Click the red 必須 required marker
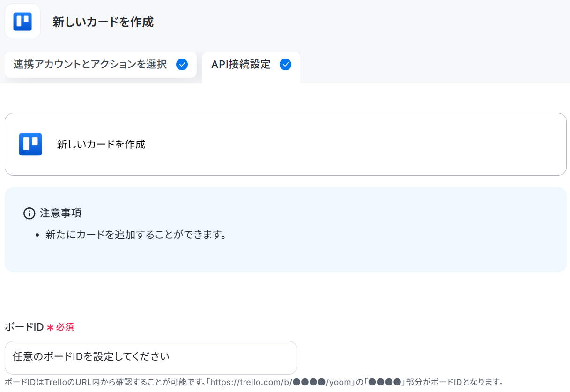Image resolution: width=570 pixels, height=392 pixels. (65, 327)
